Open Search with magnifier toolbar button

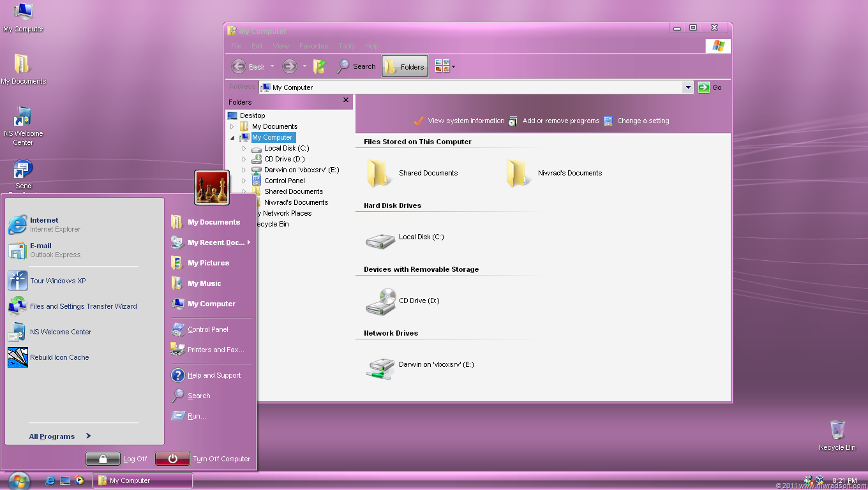click(x=356, y=66)
